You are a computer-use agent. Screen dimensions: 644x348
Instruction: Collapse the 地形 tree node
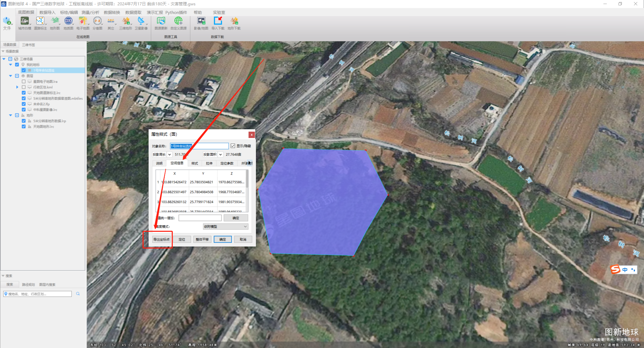tap(10, 115)
